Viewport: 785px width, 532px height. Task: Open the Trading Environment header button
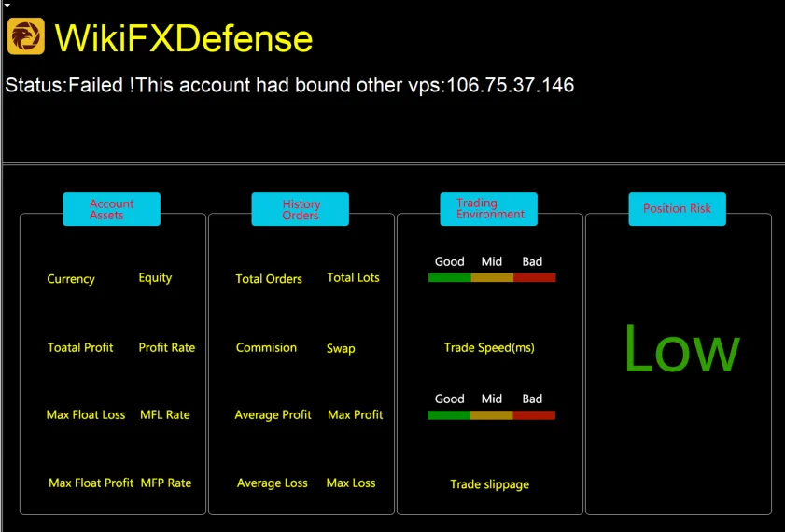pyautogui.click(x=488, y=209)
